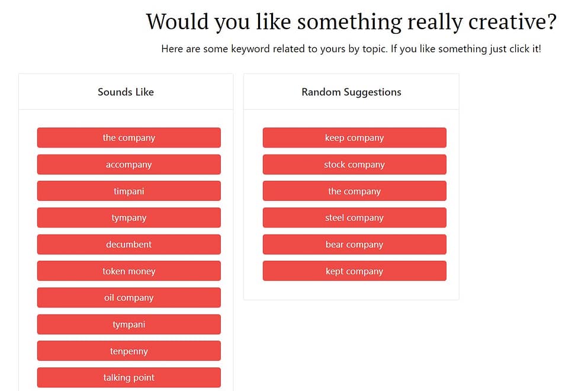
Task: Choose the "oil company" keyword
Action: pos(128,298)
